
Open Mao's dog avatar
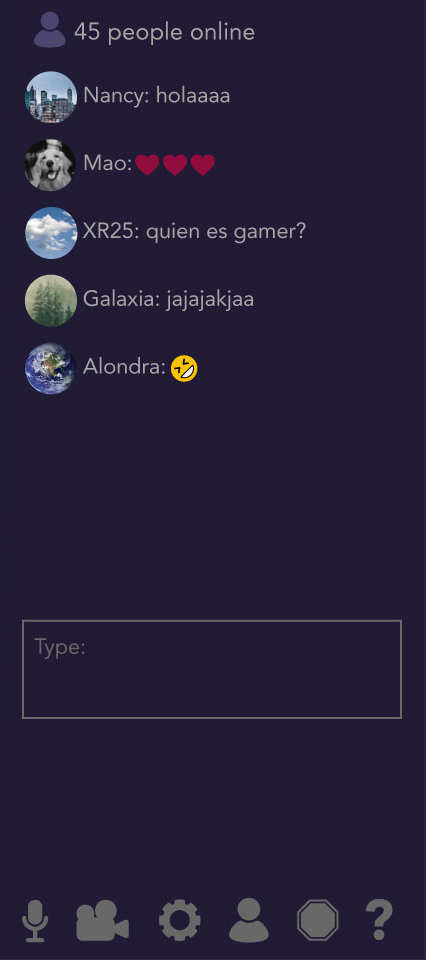tap(50, 165)
